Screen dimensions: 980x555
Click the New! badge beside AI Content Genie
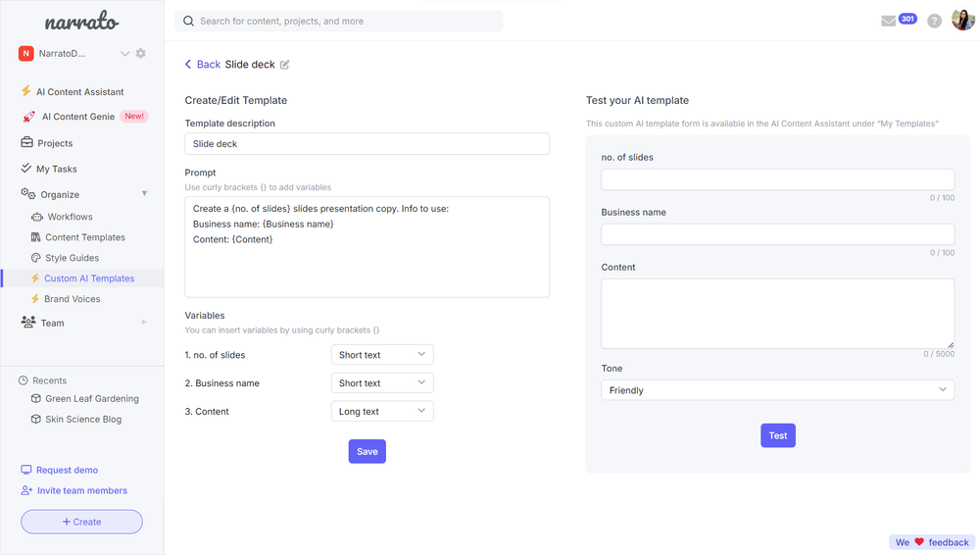(x=133, y=117)
